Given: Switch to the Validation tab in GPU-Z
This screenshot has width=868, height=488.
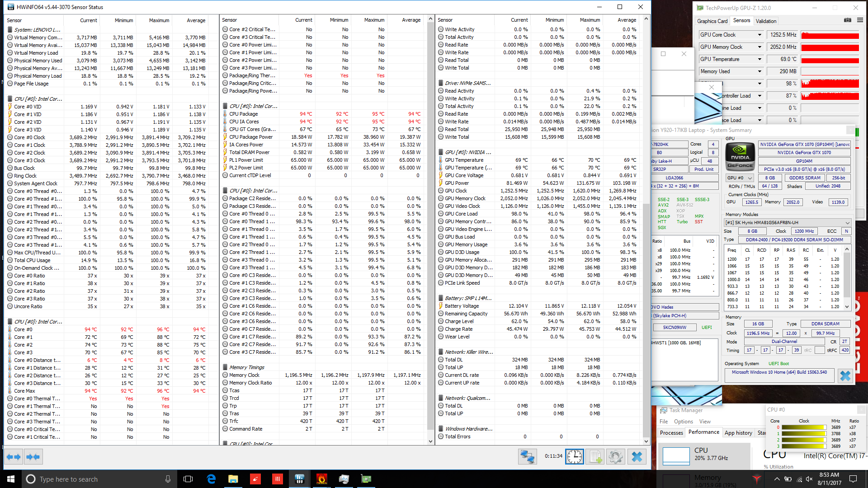Looking at the screenshot, I should [x=766, y=21].
